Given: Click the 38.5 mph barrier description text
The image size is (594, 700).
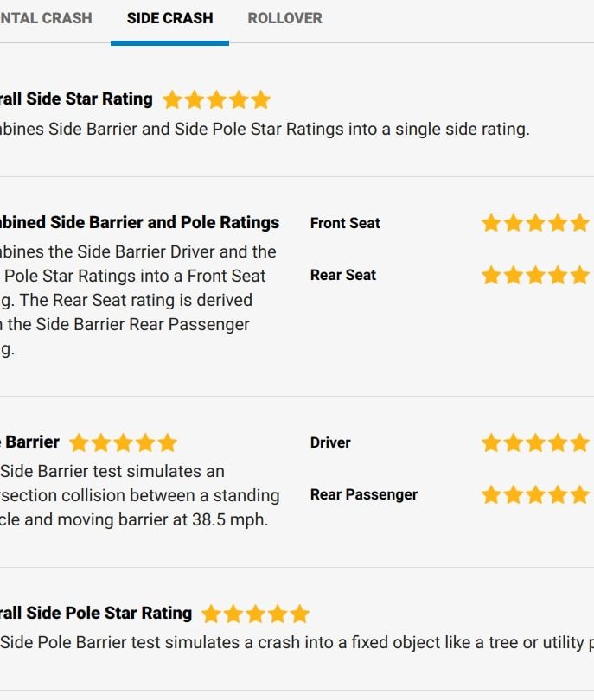Looking at the screenshot, I should click(x=140, y=495).
